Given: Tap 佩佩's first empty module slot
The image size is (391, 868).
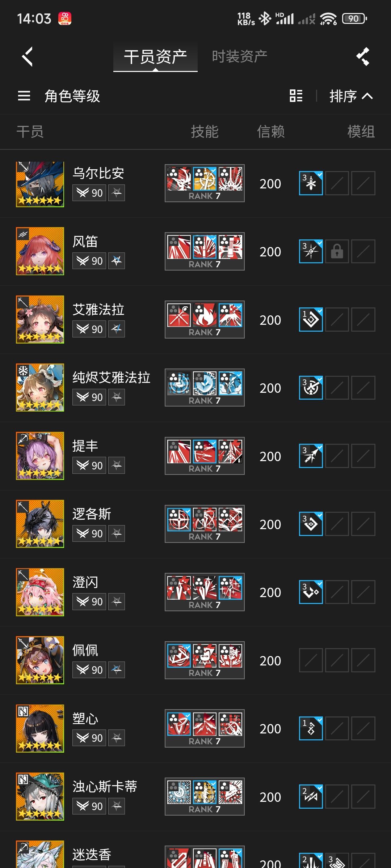Looking at the screenshot, I should click(x=311, y=660).
